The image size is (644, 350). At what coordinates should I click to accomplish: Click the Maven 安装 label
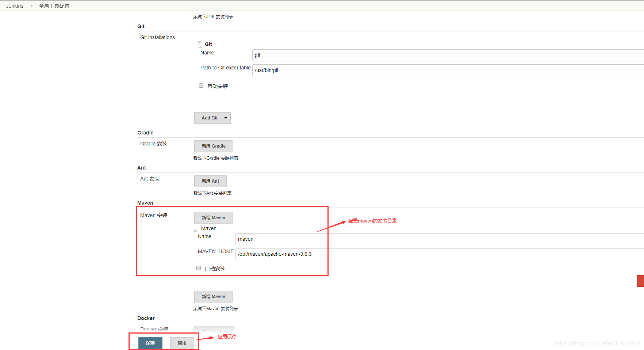(x=154, y=215)
